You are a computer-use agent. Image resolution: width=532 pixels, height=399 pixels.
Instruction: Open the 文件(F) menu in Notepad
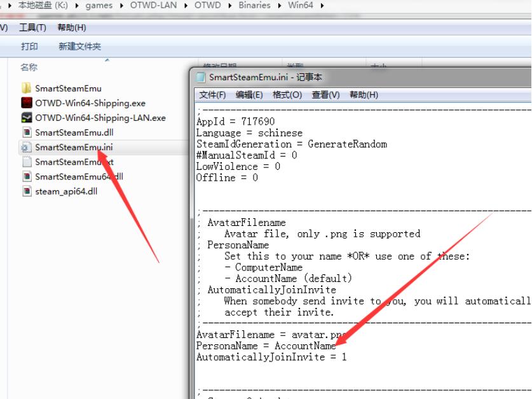tap(212, 95)
